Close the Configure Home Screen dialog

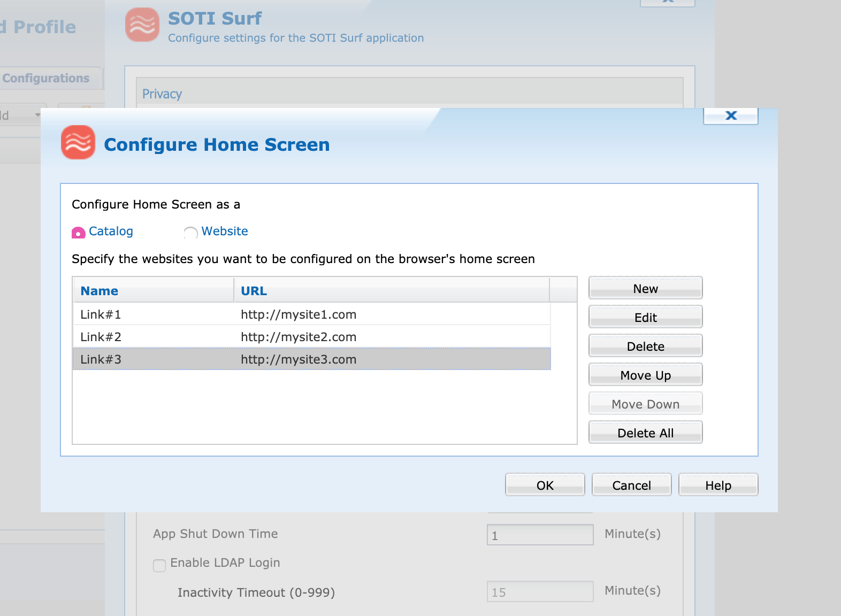pos(730,115)
